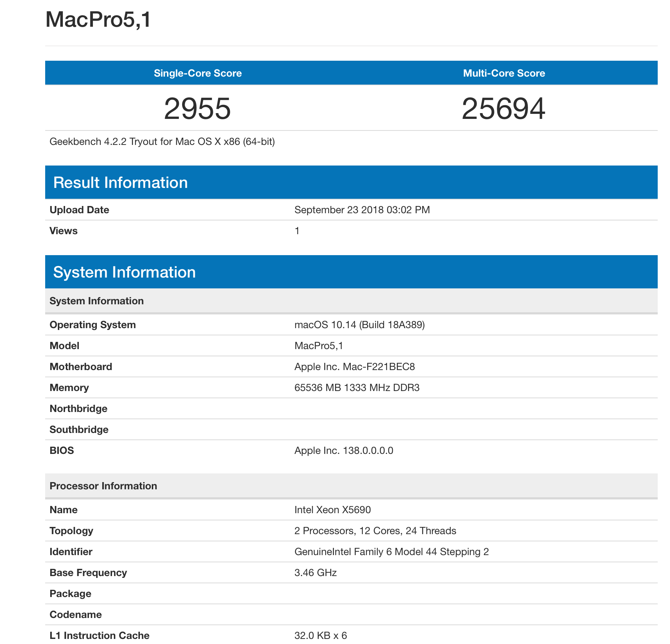Click the Processor Information subheading
670x644 pixels.
coord(351,486)
